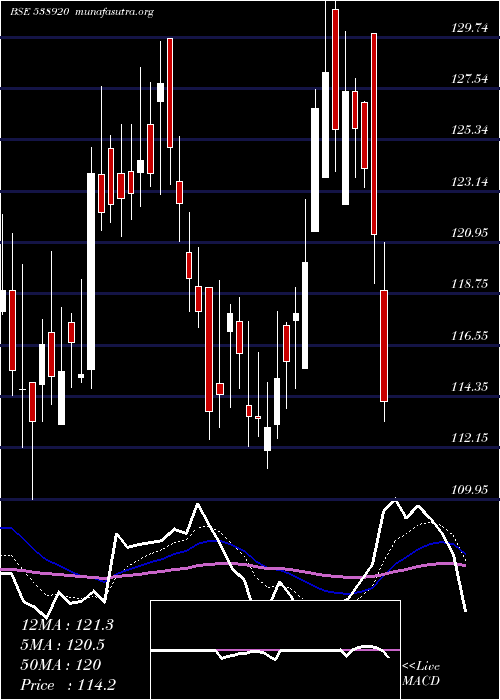Click the <<Live MACD label
The height and width of the screenshot is (700, 500).
pos(421,673)
